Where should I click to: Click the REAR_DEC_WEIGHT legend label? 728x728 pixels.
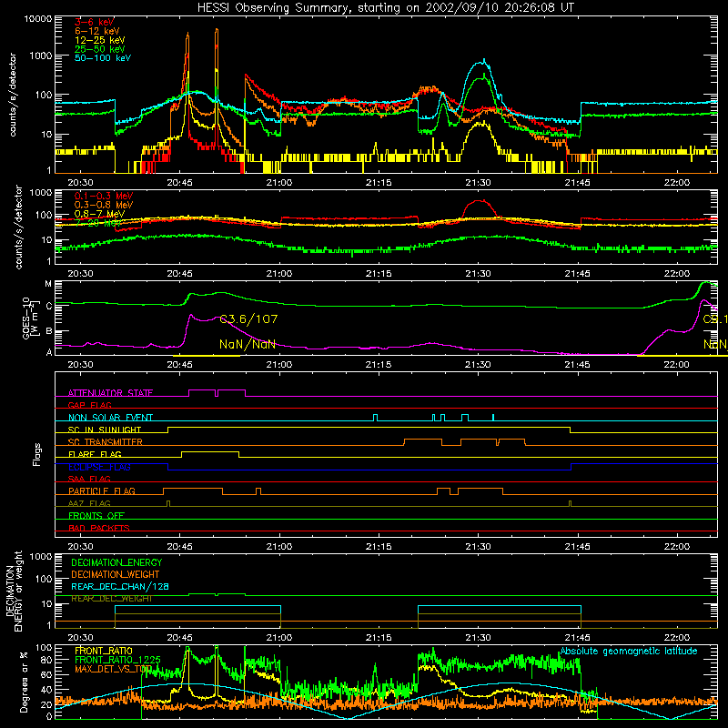111,599
